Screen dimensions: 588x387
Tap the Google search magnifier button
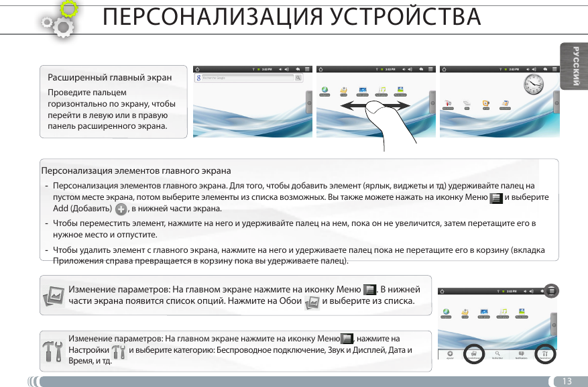[x=298, y=78]
